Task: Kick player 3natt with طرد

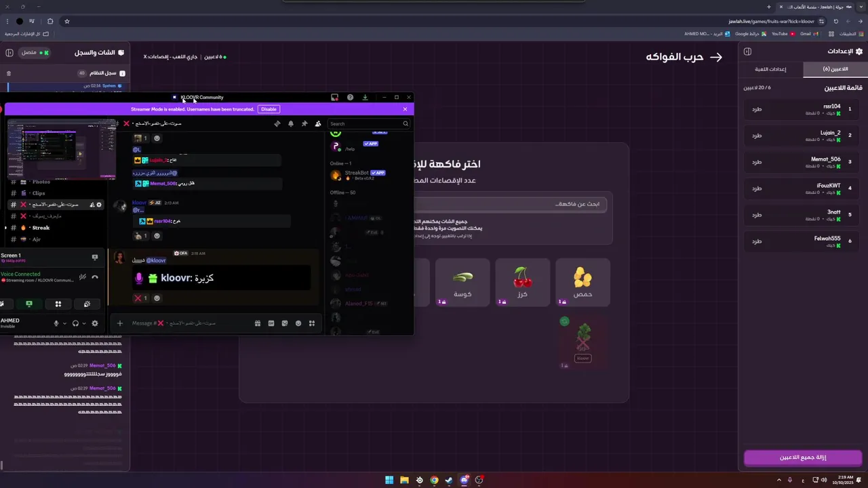Action: click(x=757, y=215)
